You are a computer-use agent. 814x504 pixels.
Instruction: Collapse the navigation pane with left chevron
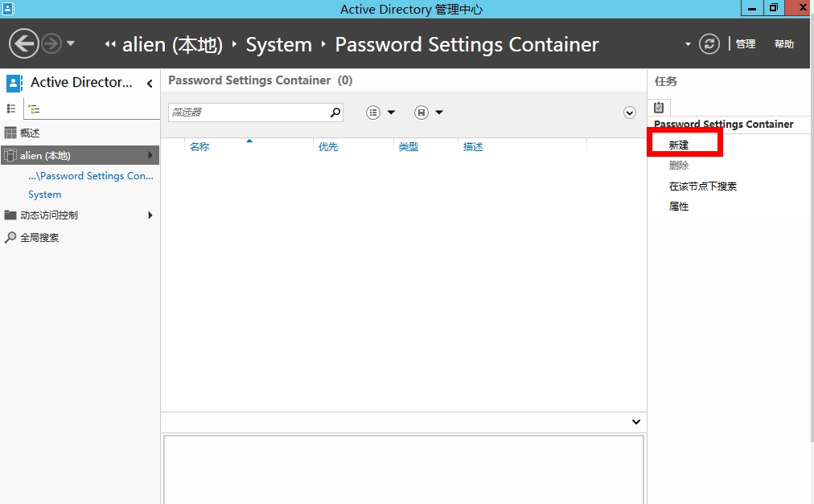pyautogui.click(x=150, y=83)
